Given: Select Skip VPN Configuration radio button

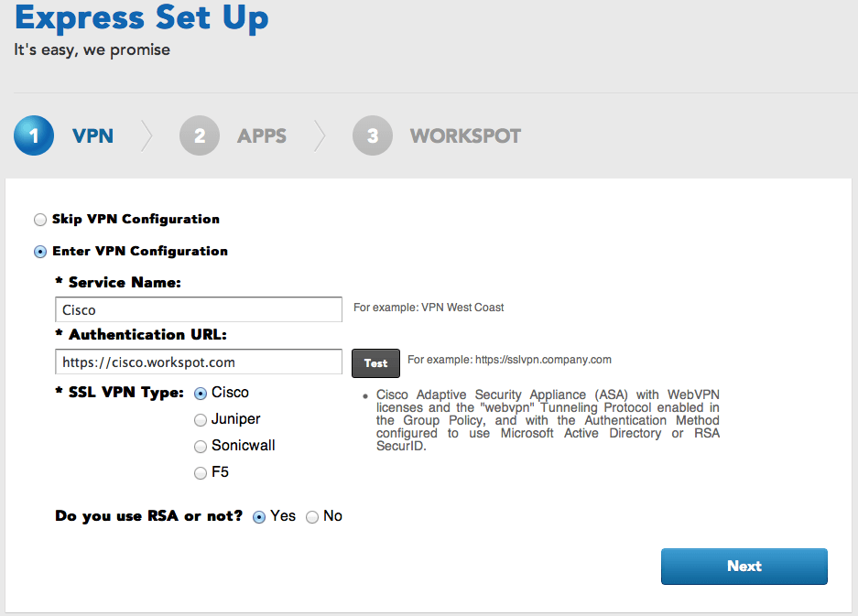Looking at the screenshot, I should pos(40,220).
